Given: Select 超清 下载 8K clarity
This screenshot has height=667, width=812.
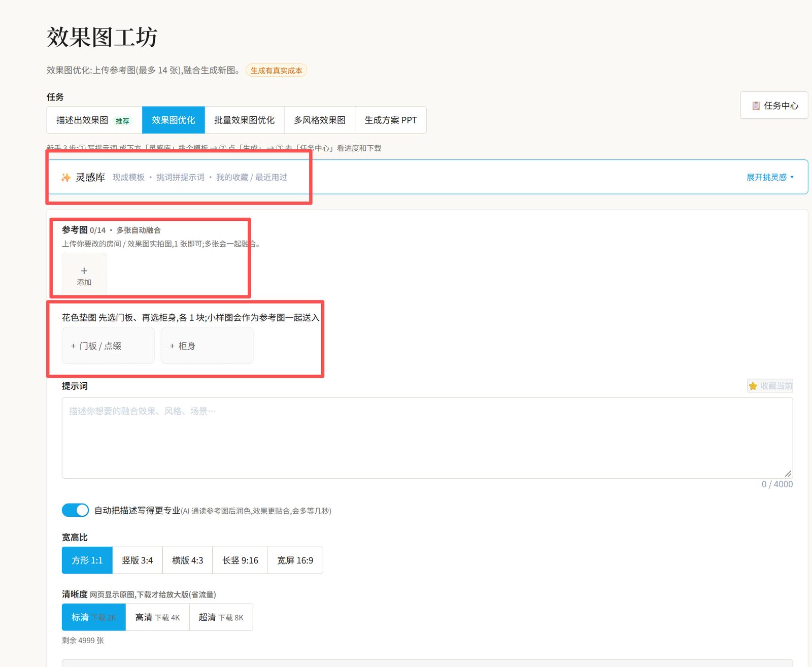Looking at the screenshot, I should click(x=221, y=617).
